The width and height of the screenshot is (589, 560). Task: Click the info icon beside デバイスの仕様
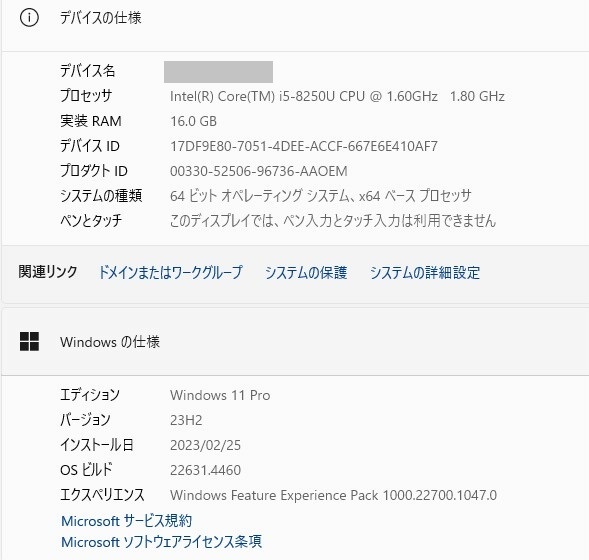click(29, 18)
